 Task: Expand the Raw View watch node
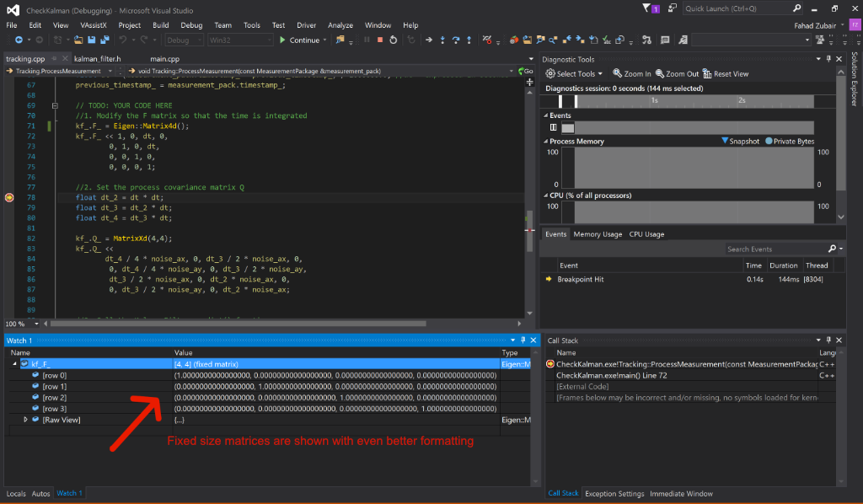tap(25, 419)
